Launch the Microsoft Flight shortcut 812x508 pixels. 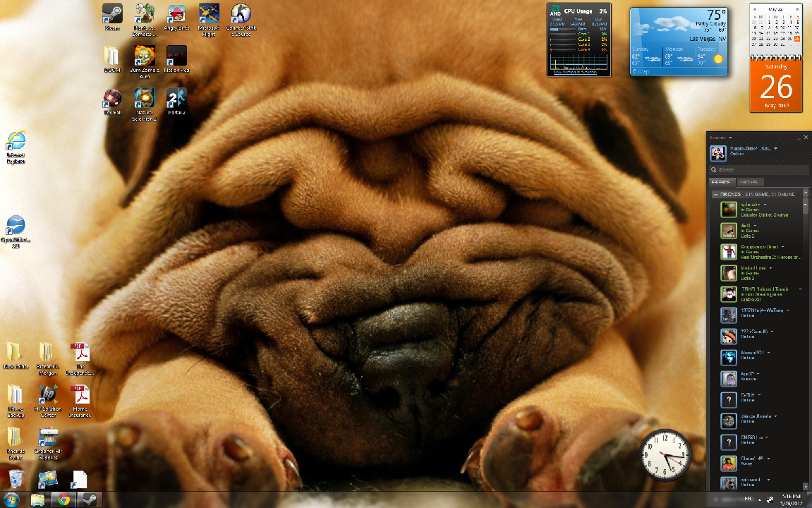pyautogui.click(x=209, y=20)
